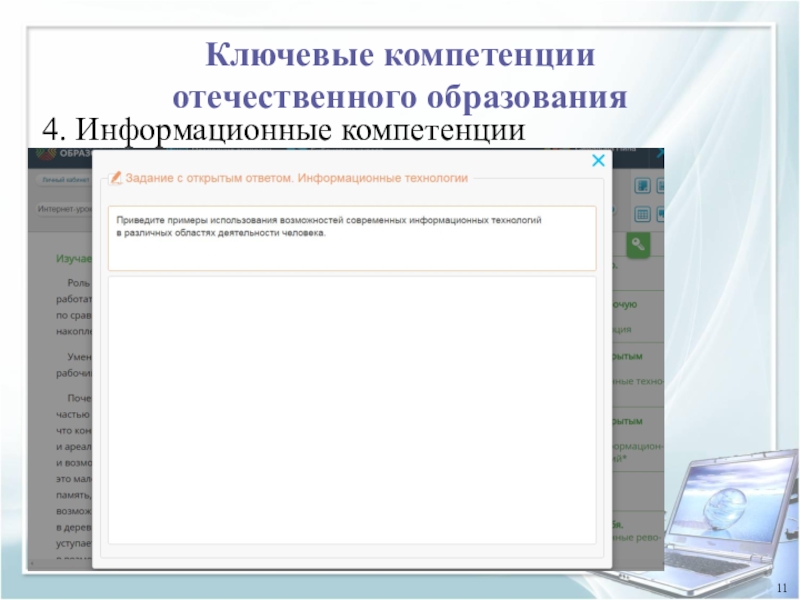Viewport: 800px width, 600px height.
Task: Click the green key button behind the dialog
Action: (638, 245)
